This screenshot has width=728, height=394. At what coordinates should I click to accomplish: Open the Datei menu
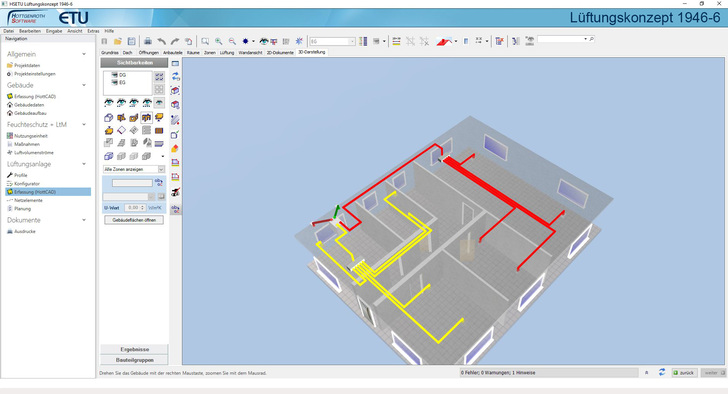[x=8, y=31]
